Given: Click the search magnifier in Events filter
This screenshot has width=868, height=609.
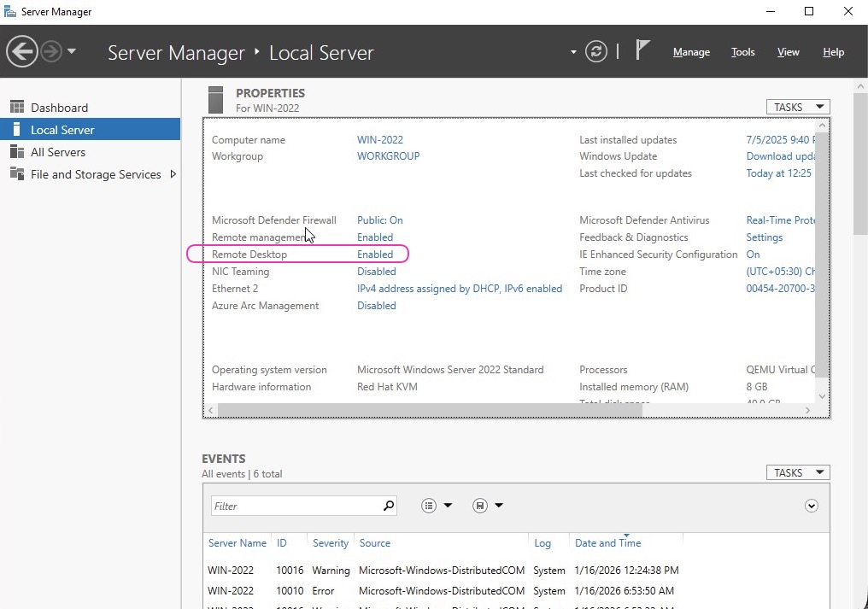Looking at the screenshot, I should coord(389,506).
